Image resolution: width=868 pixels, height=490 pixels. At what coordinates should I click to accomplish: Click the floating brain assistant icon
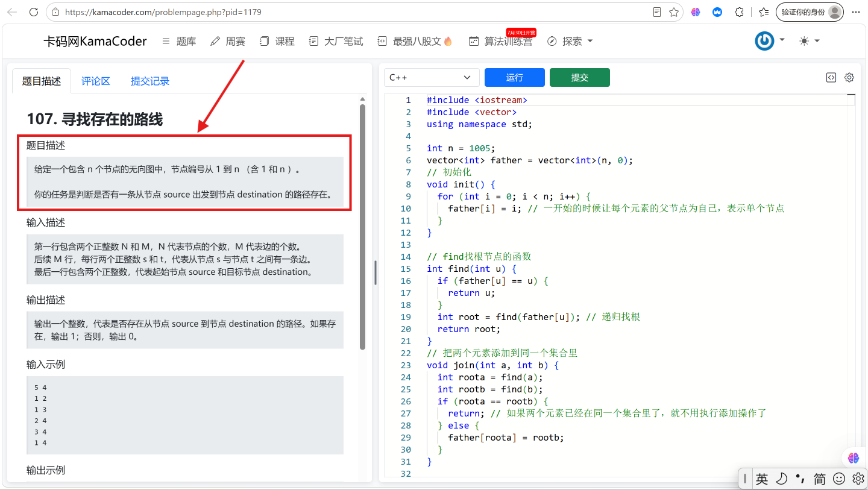pos(854,458)
